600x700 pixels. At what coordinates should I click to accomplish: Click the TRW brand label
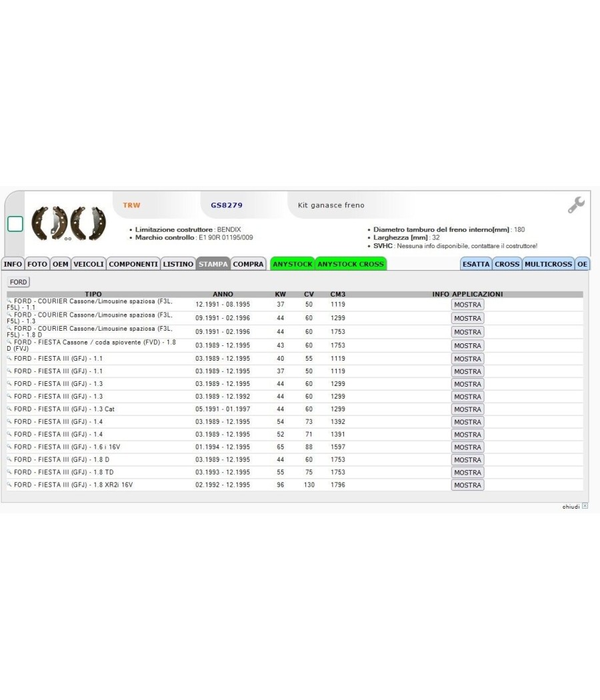click(x=132, y=205)
